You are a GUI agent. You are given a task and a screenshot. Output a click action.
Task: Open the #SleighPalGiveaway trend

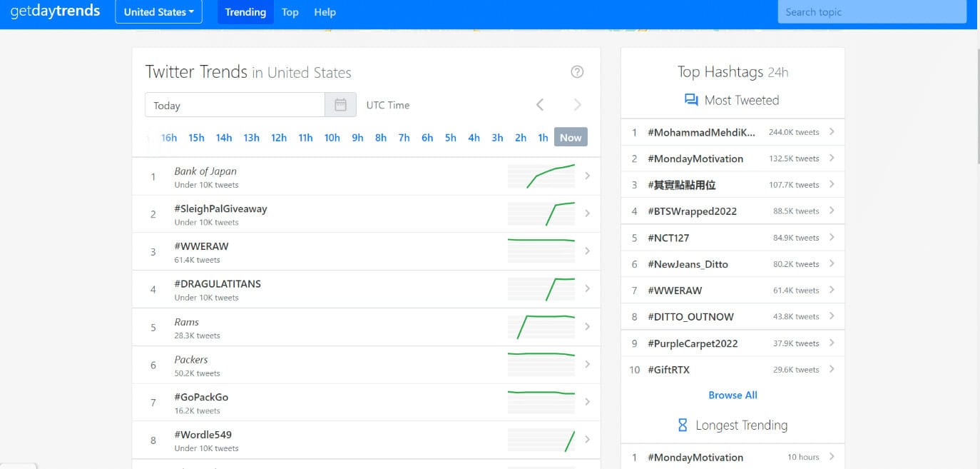pos(220,208)
